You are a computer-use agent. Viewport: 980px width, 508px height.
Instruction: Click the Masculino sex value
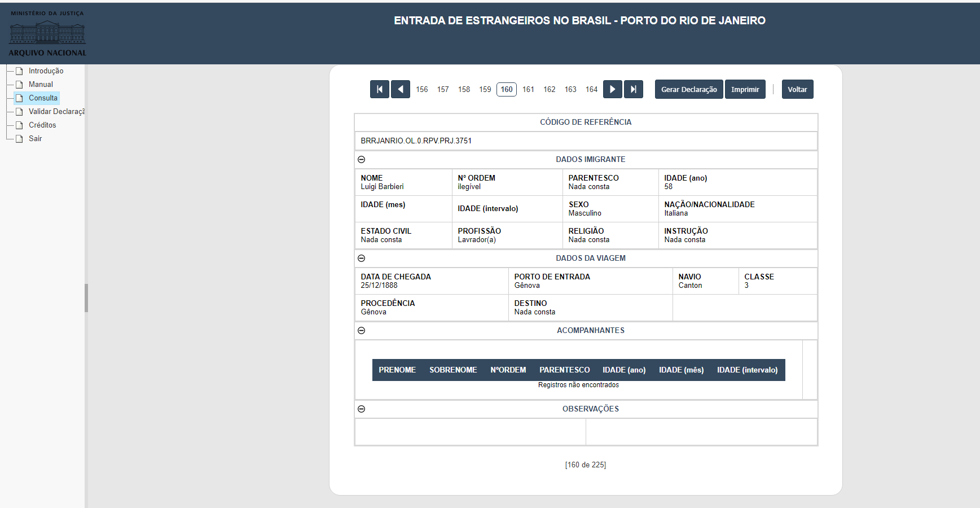(585, 213)
